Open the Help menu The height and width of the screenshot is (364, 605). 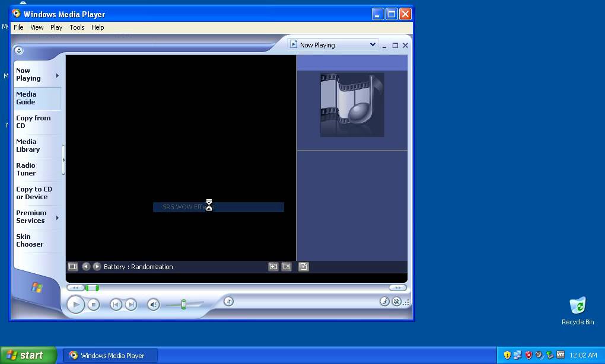[x=98, y=27]
